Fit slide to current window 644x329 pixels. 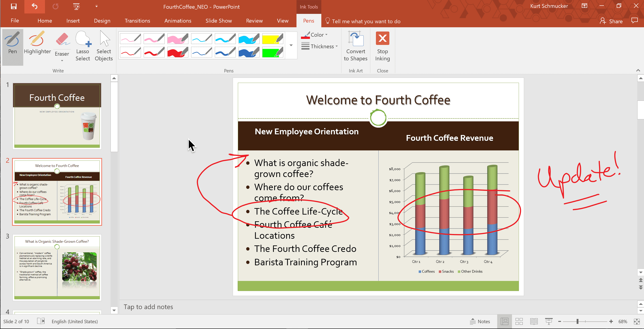(x=637, y=321)
